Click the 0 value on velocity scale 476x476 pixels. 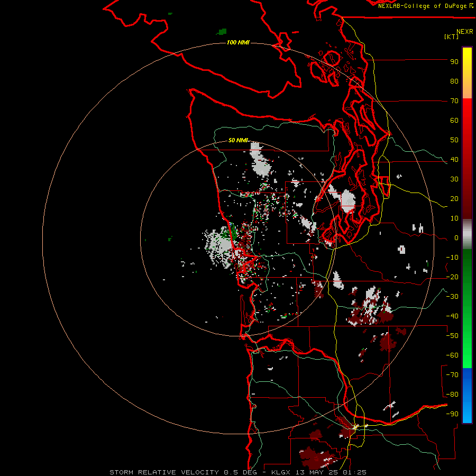[x=456, y=238]
